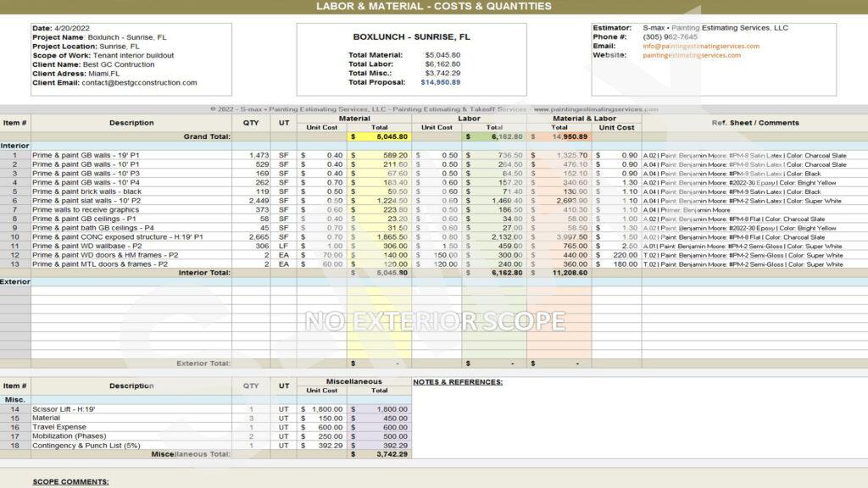This screenshot has height=488, width=868.
Task: Select the estimator phone number (305) 982-7645
Action: pos(670,37)
